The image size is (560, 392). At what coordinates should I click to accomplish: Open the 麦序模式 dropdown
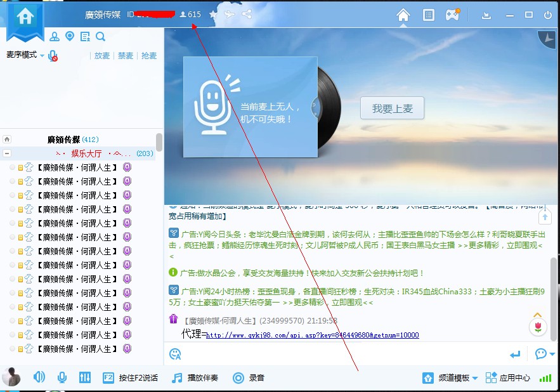[25, 55]
